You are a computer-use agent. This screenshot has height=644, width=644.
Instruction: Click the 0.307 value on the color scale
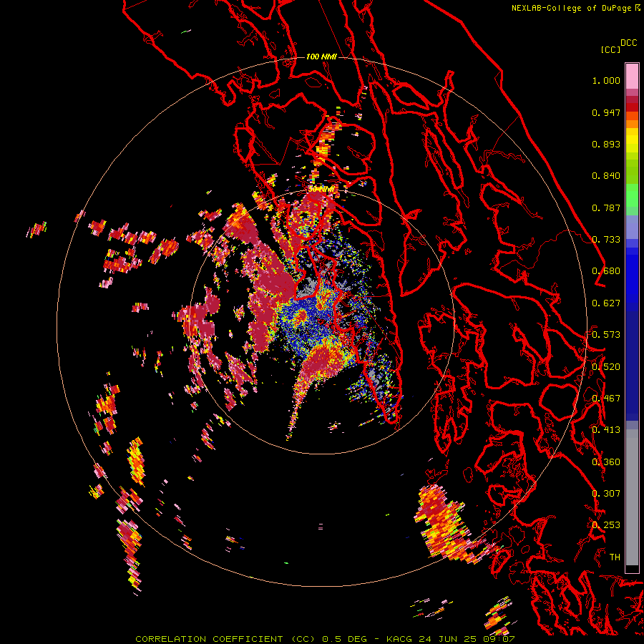(606, 494)
